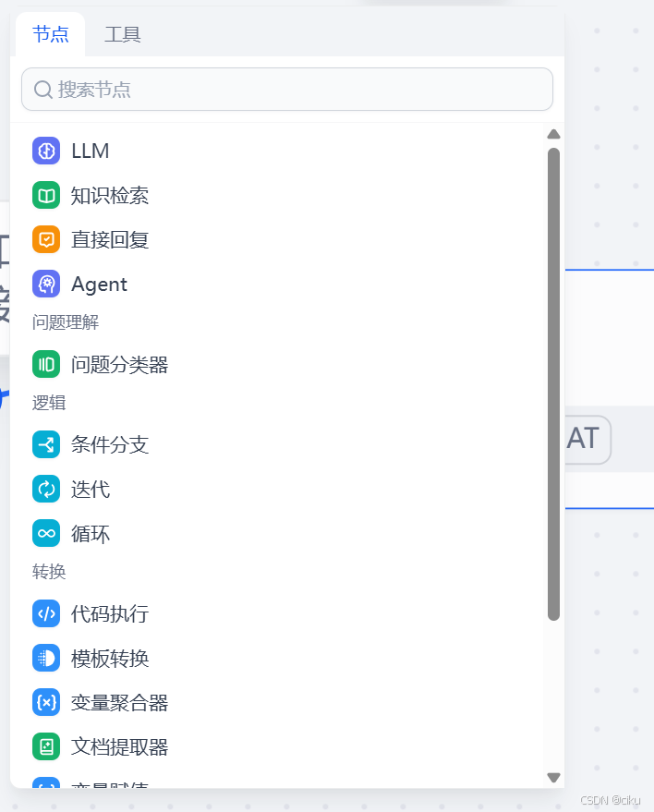Click the Agent node icon
Viewport: 654px width, 812px height.
pyautogui.click(x=46, y=284)
